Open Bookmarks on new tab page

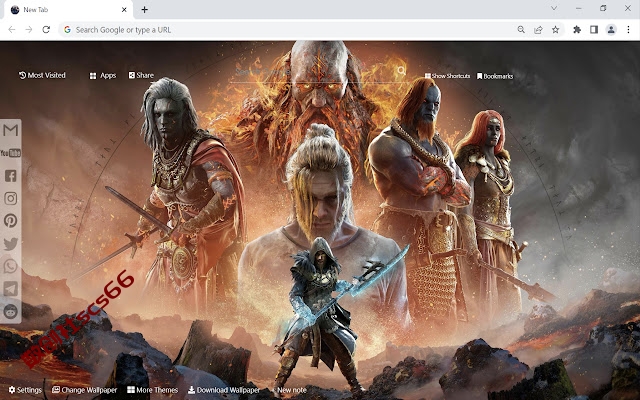[495, 76]
